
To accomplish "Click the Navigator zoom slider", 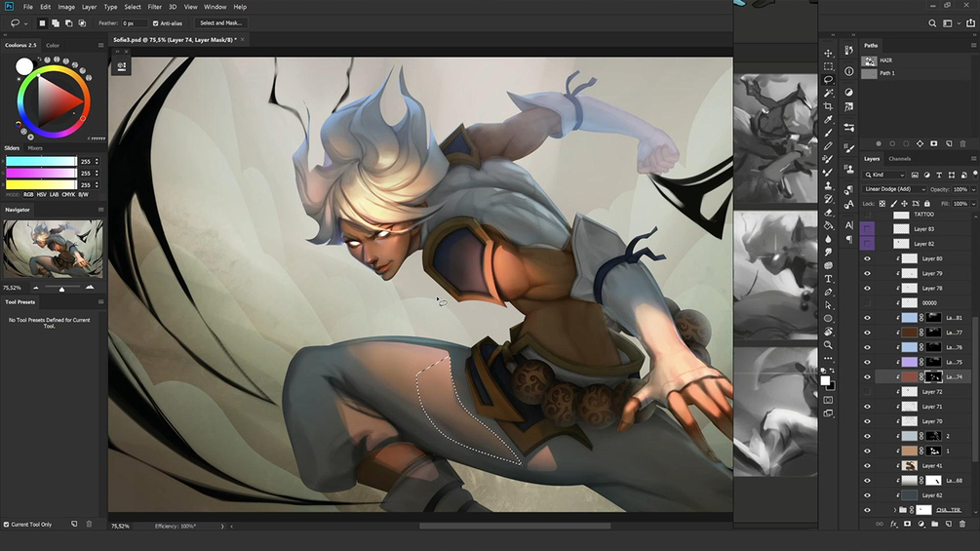I will pyautogui.click(x=61, y=288).
